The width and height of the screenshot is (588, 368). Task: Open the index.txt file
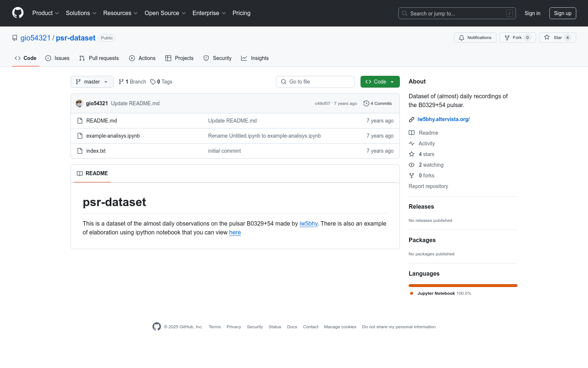96,151
